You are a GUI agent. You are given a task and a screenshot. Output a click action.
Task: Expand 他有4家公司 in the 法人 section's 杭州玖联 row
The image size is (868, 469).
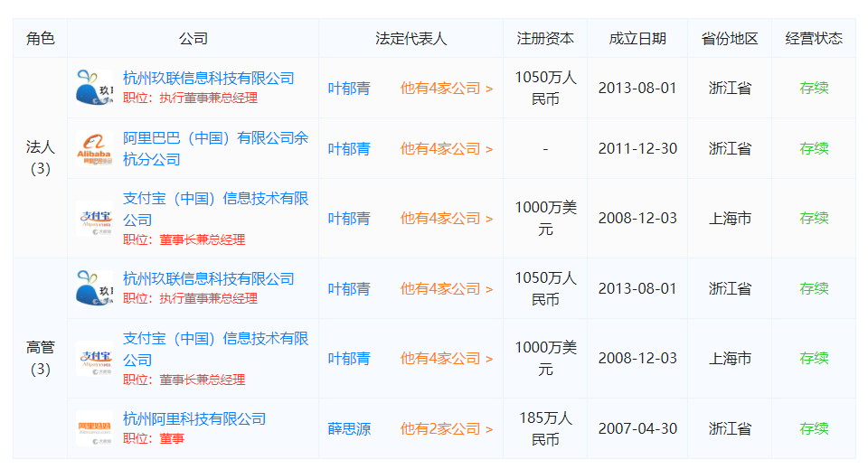tap(447, 88)
